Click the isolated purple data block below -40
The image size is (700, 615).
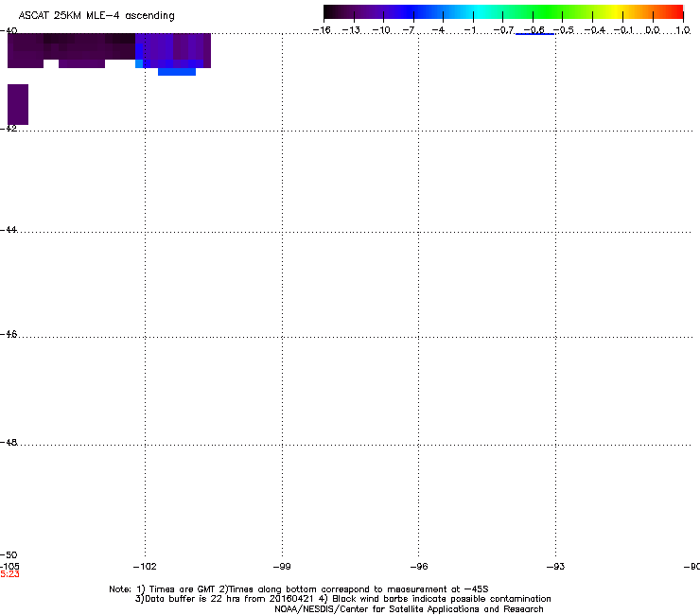pos(18,104)
